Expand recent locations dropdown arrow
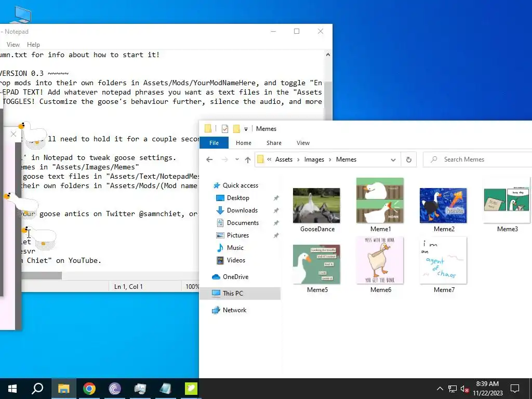Screen dimensions: 532x399 pos(237,159)
